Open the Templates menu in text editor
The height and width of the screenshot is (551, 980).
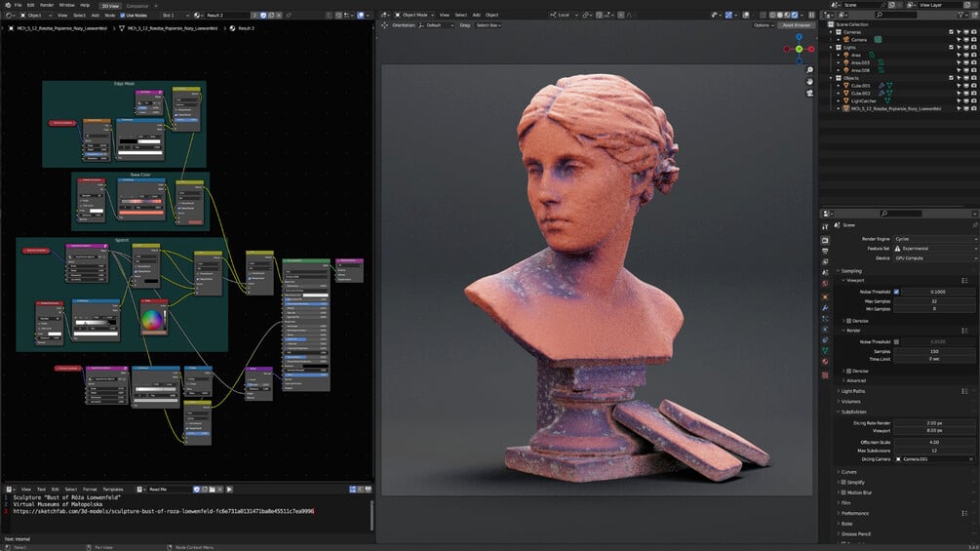click(x=112, y=490)
